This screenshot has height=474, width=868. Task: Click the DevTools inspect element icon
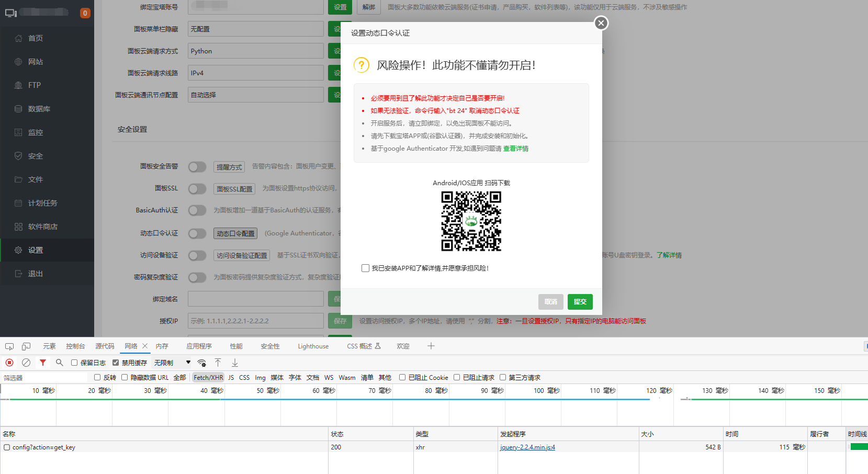tap(9, 346)
